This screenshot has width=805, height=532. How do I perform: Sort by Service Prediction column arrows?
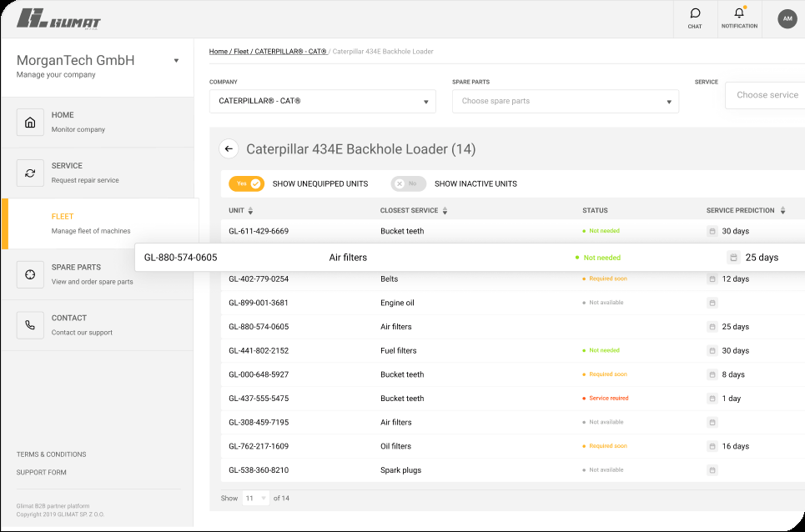[783, 210]
